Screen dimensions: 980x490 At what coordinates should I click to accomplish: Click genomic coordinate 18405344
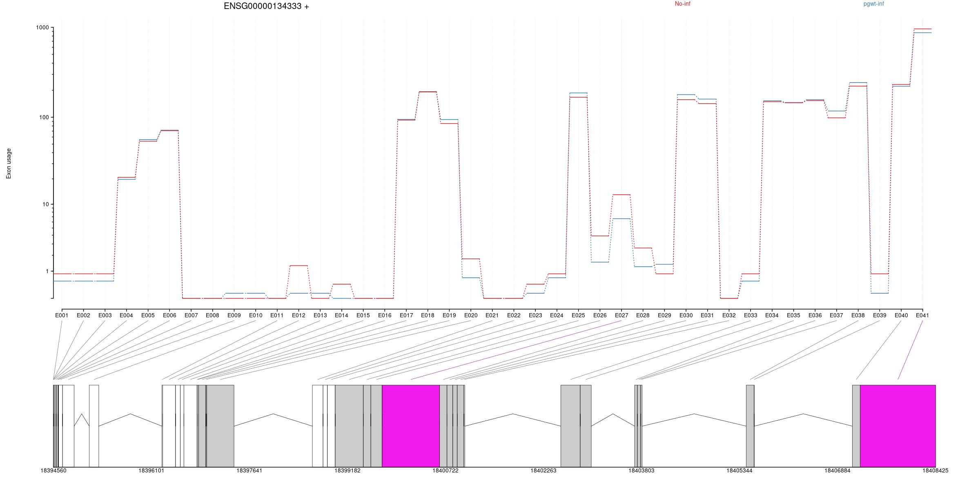click(739, 471)
